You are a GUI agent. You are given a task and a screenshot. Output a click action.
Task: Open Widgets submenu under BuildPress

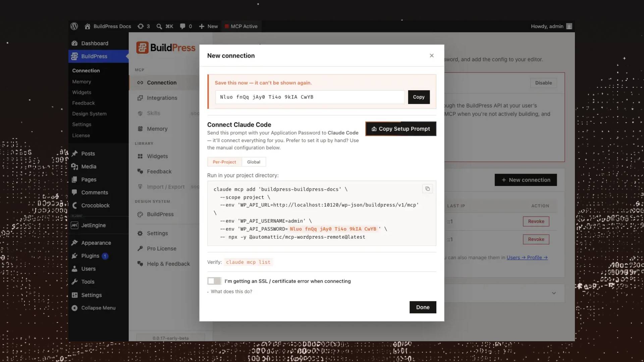82,92
